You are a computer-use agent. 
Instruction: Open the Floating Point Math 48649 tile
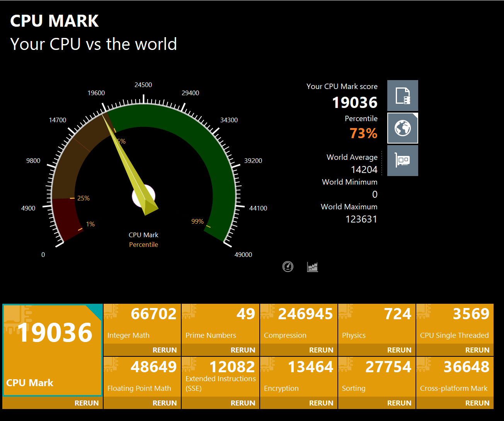point(142,377)
